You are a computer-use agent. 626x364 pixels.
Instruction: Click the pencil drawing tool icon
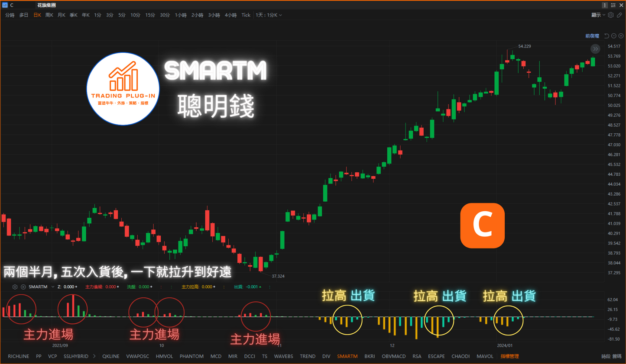[620, 15]
